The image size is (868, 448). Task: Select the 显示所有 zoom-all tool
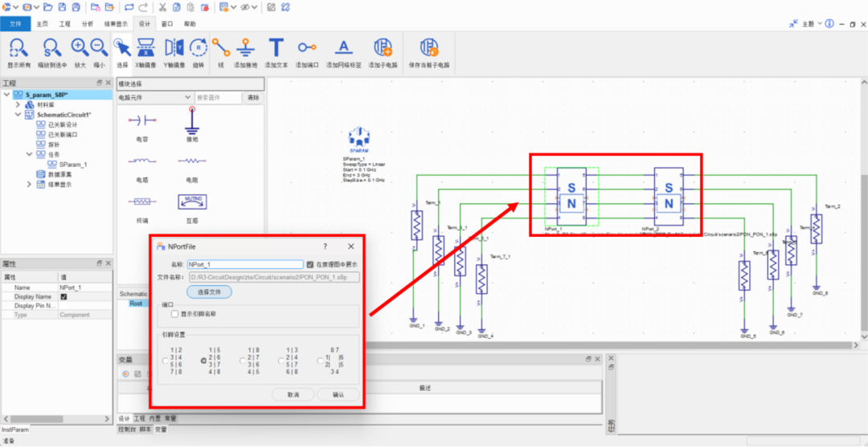click(20, 53)
